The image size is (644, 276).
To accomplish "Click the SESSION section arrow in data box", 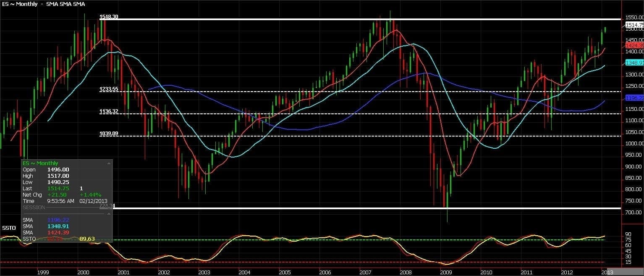I will click(x=109, y=208).
